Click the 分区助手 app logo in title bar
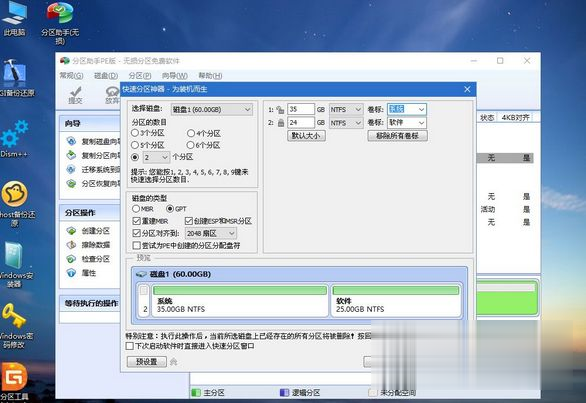 [x=65, y=61]
